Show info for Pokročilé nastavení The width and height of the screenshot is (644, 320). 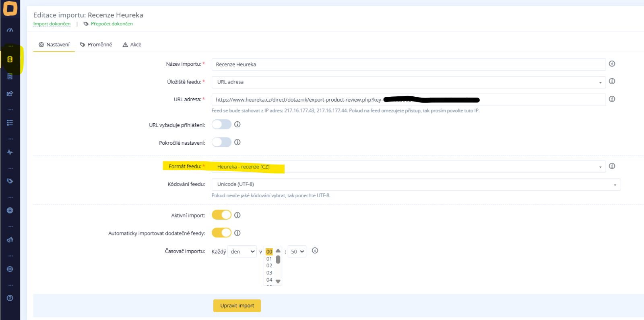click(237, 142)
